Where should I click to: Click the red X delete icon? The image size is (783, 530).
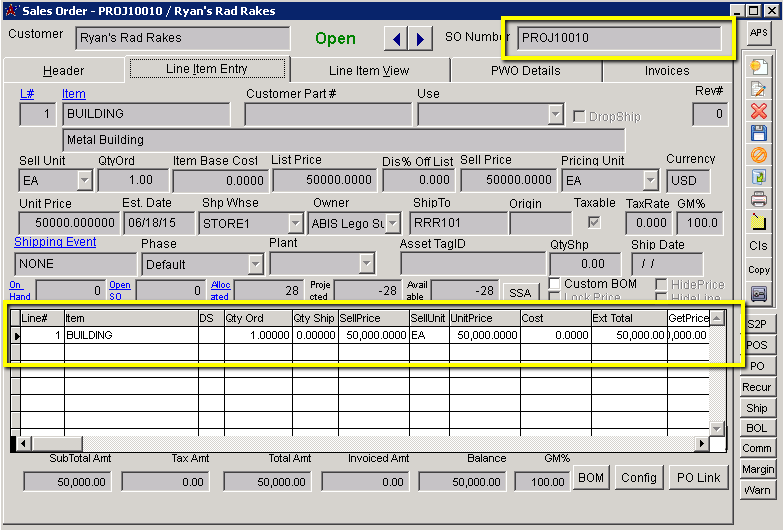pos(759,111)
